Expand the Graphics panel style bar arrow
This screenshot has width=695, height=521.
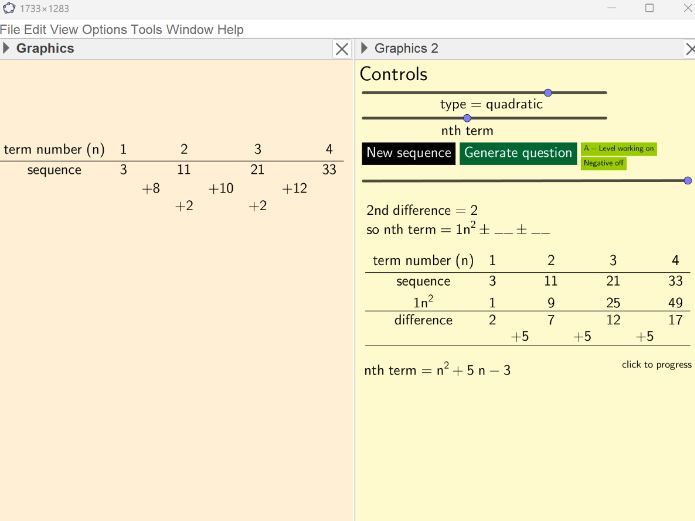[x=6, y=48]
